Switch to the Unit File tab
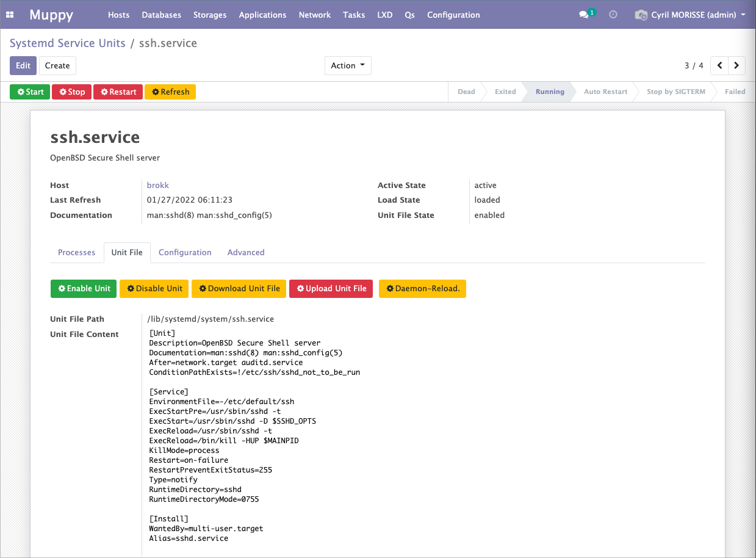This screenshot has width=756, height=558. point(127,252)
